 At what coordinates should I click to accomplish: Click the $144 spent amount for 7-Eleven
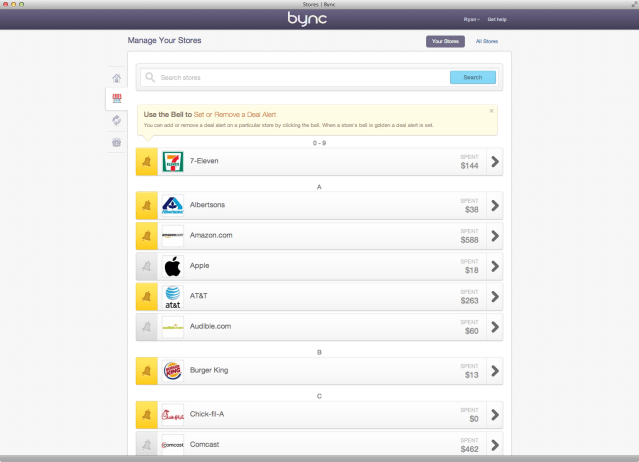tap(469, 166)
